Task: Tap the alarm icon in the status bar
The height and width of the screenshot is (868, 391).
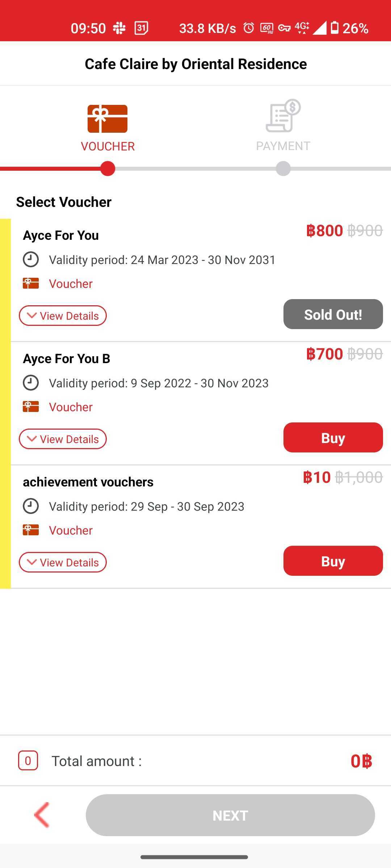Action: [248, 28]
